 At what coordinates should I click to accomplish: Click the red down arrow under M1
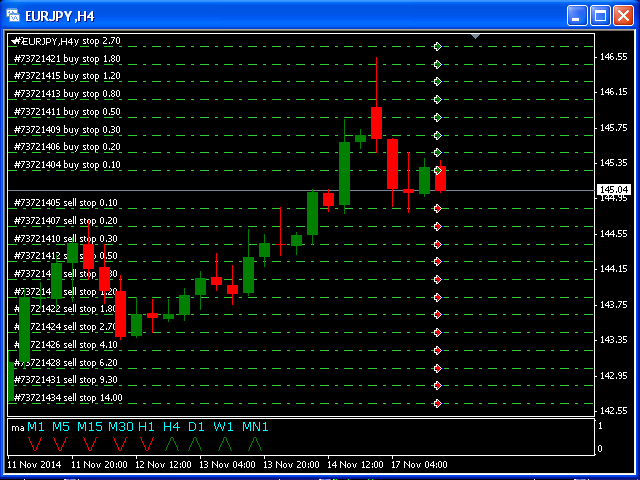pyautogui.click(x=35, y=443)
